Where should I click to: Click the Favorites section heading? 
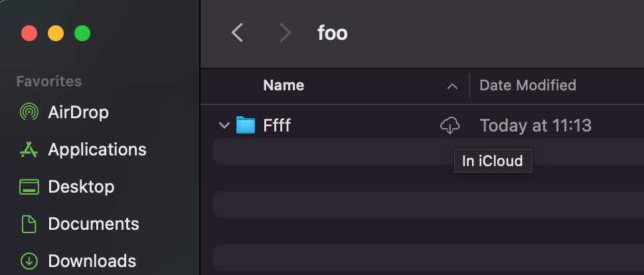49,81
